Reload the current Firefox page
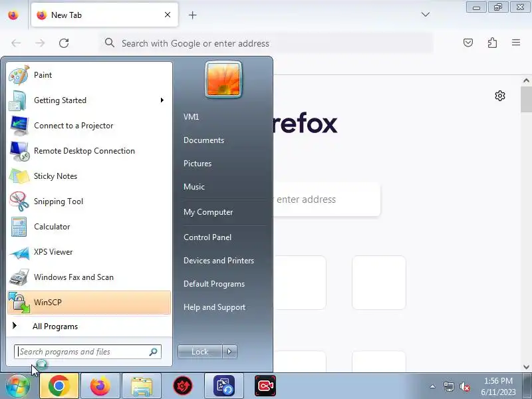Image resolution: width=532 pixels, height=399 pixels. pyautogui.click(x=64, y=43)
